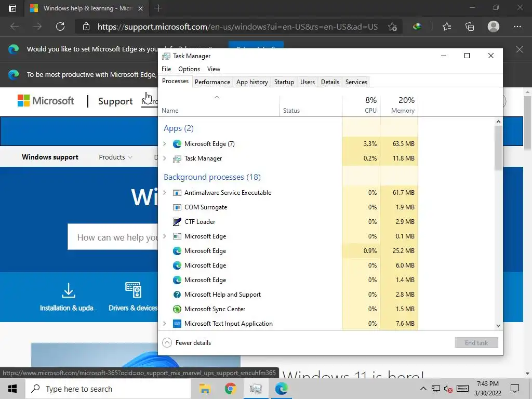This screenshot has height=399, width=532.
Task: Expand Microsoft Text Input Application
Action: pyautogui.click(x=165, y=324)
